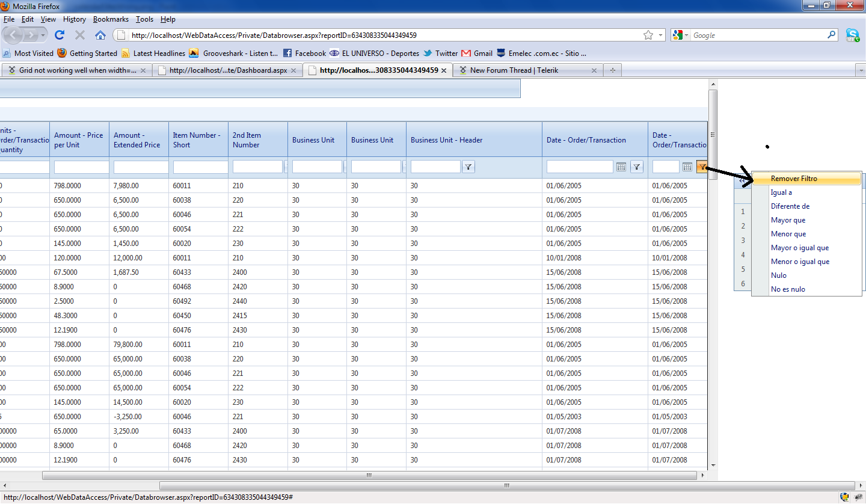Image resolution: width=866 pixels, height=504 pixels.
Task: Click the Amount - Price per Unit filter box
Action: pyautogui.click(x=81, y=167)
